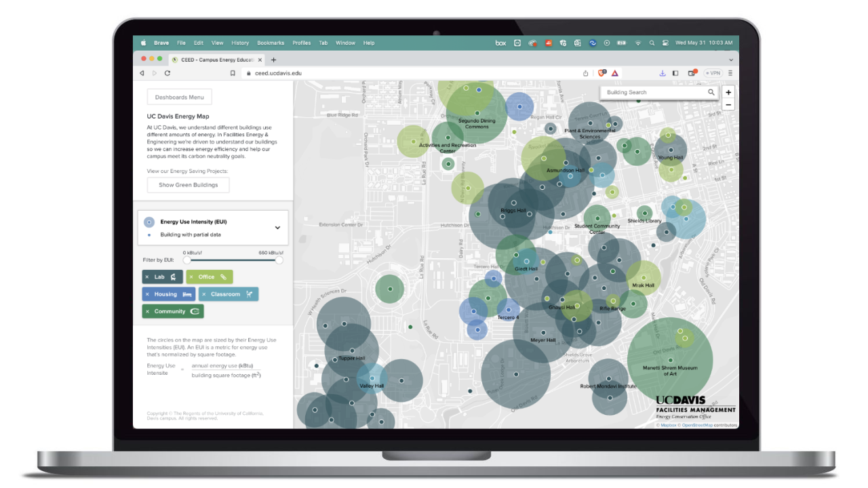This screenshot has width=868, height=488.
Task: Toggle the Housing building filter
Action: click(168, 294)
